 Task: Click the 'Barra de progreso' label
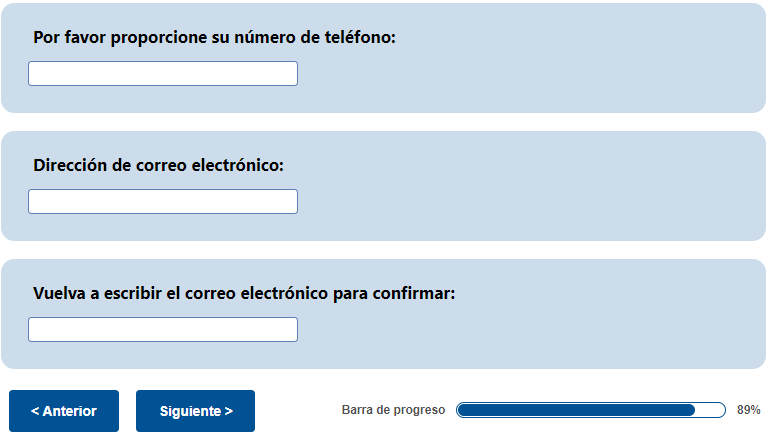(x=393, y=410)
